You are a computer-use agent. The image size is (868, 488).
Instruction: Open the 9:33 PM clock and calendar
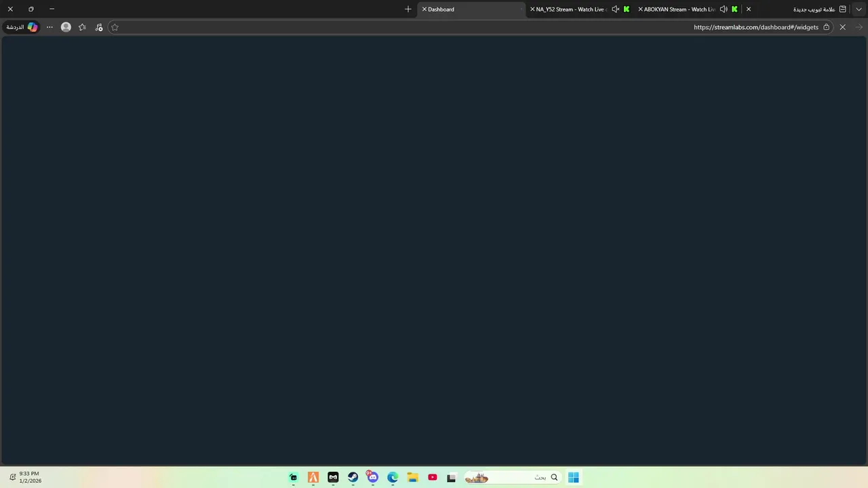click(x=31, y=477)
